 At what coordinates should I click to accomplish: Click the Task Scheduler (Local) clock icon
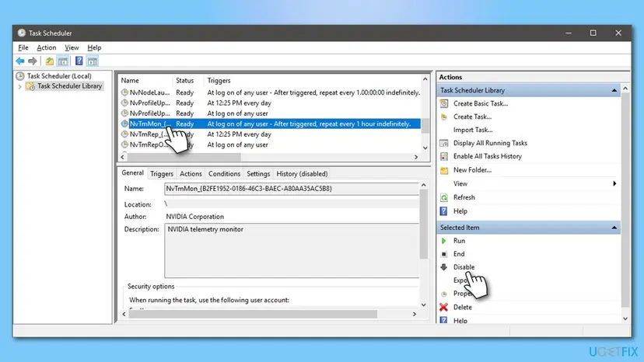coord(20,76)
